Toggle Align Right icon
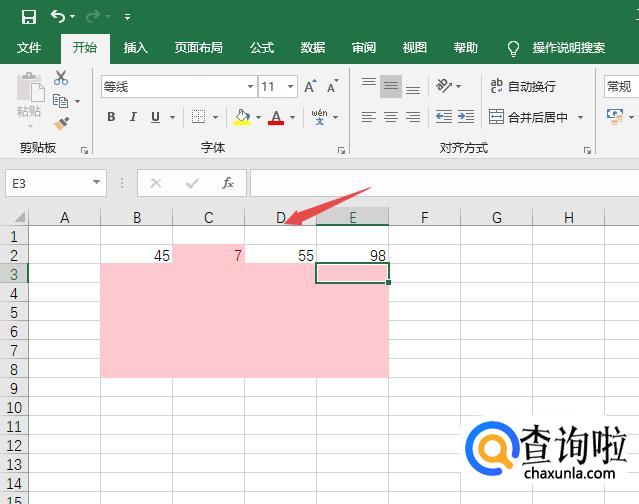Image resolution: width=639 pixels, height=504 pixels. coord(413,117)
